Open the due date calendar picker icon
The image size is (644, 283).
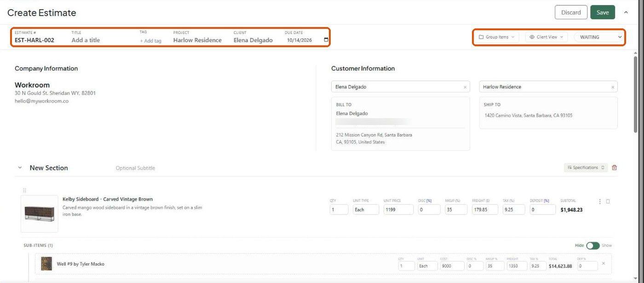point(326,40)
